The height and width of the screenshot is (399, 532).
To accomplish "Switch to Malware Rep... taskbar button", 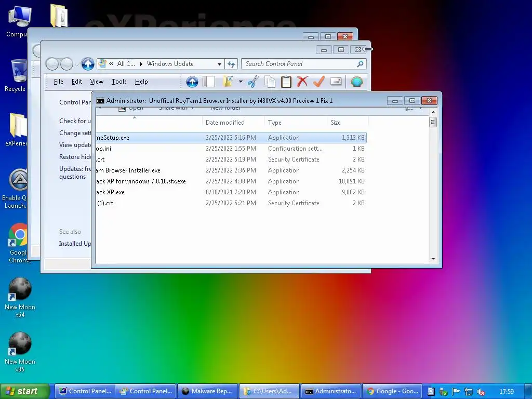I will point(207,391).
